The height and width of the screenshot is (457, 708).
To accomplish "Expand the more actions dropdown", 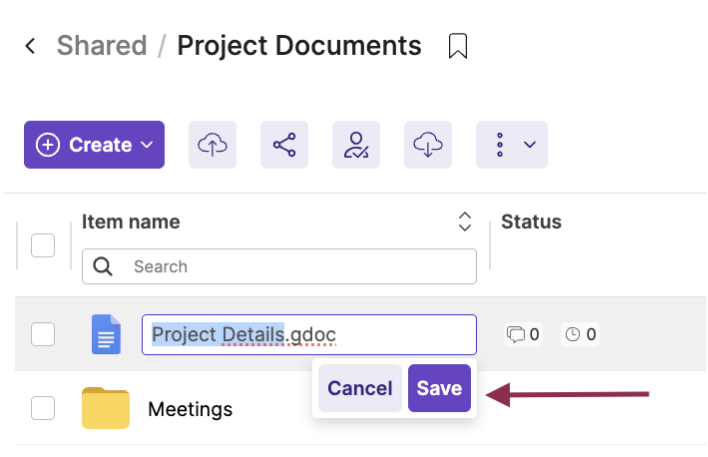I will pos(511,145).
